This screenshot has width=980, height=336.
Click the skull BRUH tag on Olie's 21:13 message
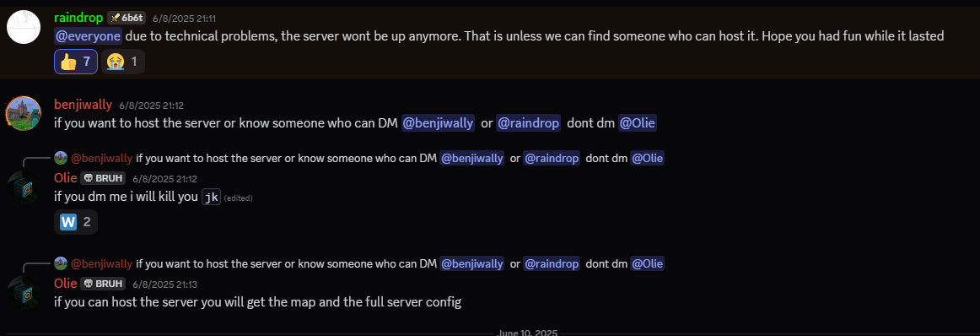103,284
